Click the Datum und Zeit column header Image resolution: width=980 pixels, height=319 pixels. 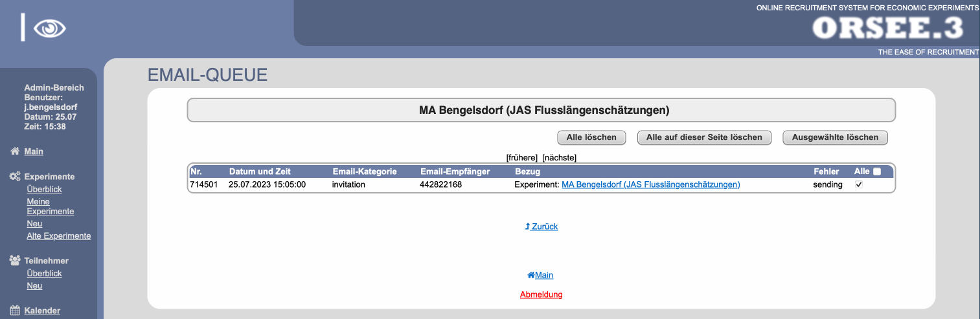[260, 171]
